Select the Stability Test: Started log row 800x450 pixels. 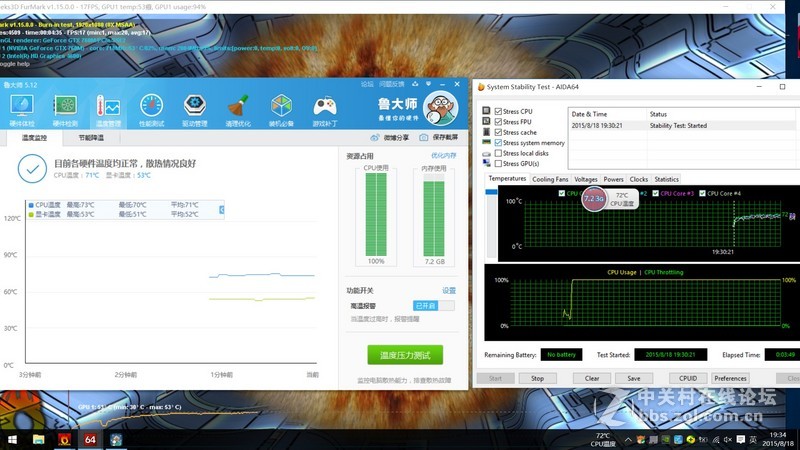pyautogui.click(x=684, y=126)
